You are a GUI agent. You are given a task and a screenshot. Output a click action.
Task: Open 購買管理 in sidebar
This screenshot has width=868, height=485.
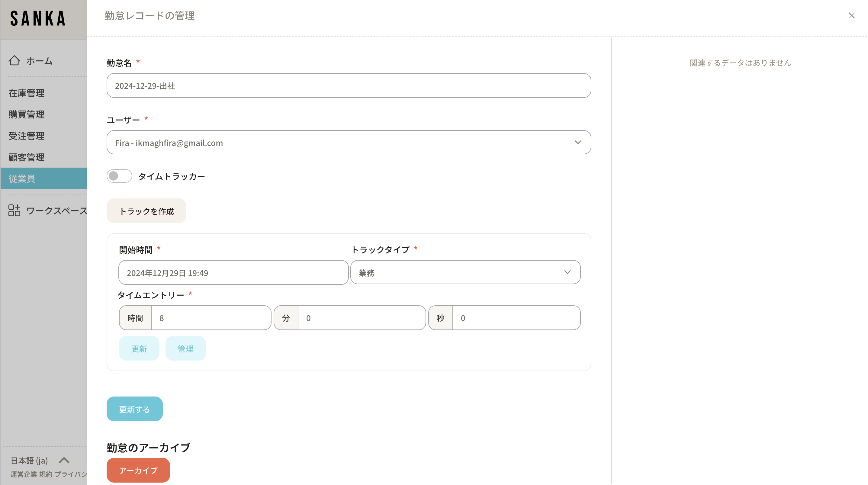[x=27, y=114]
